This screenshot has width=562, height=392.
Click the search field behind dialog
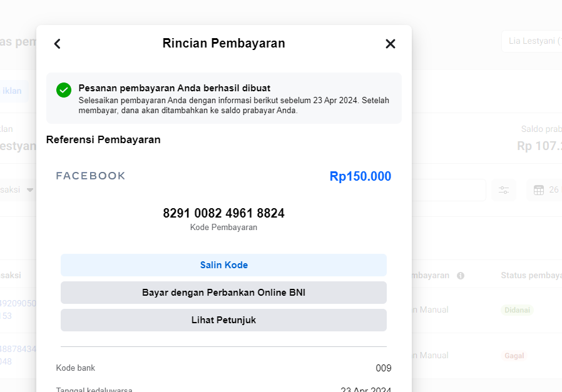[449, 189]
